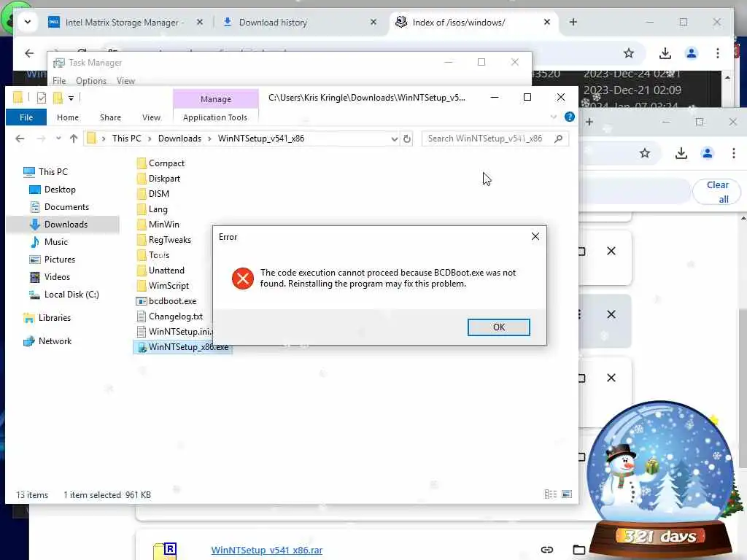This screenshot has height=560, width=747.
Task: Select Documents in navigation pane
Action: pyautogui.click(x=66, y=206)
